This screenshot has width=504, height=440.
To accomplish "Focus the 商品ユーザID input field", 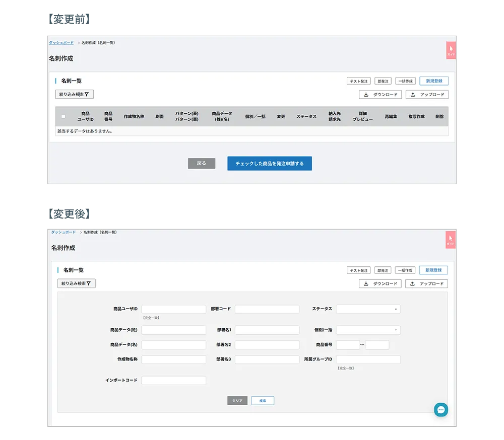I will (174, 309).
